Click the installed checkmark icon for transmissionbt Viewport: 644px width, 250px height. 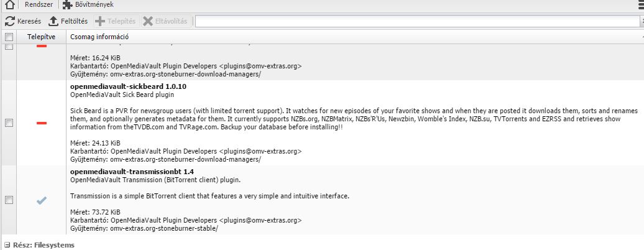tap(42, 200)
